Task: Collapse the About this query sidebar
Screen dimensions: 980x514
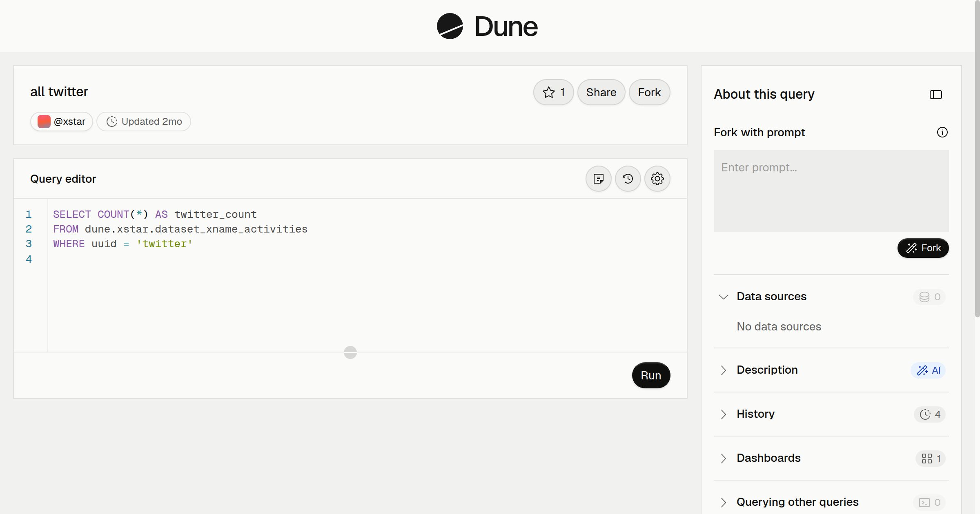Action: click(935, 95)
